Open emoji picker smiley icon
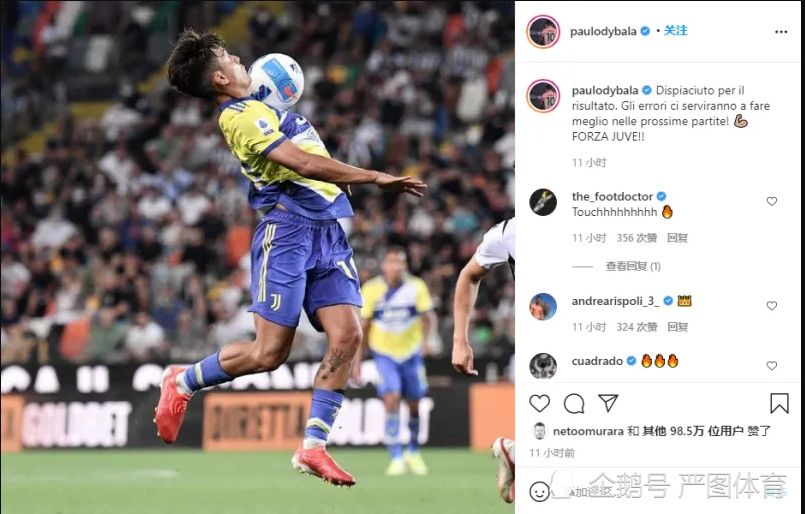This screenshot has width=805, height=514. 539,492
